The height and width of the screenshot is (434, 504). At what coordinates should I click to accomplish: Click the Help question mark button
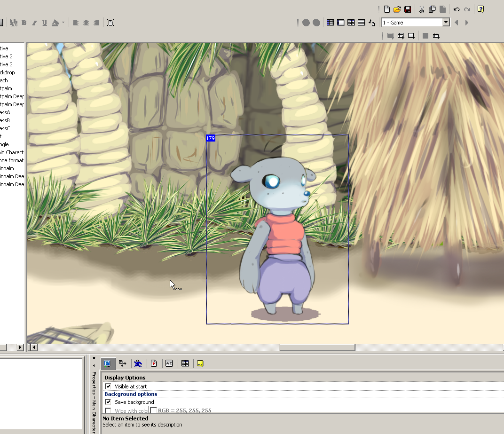(480, 9)
